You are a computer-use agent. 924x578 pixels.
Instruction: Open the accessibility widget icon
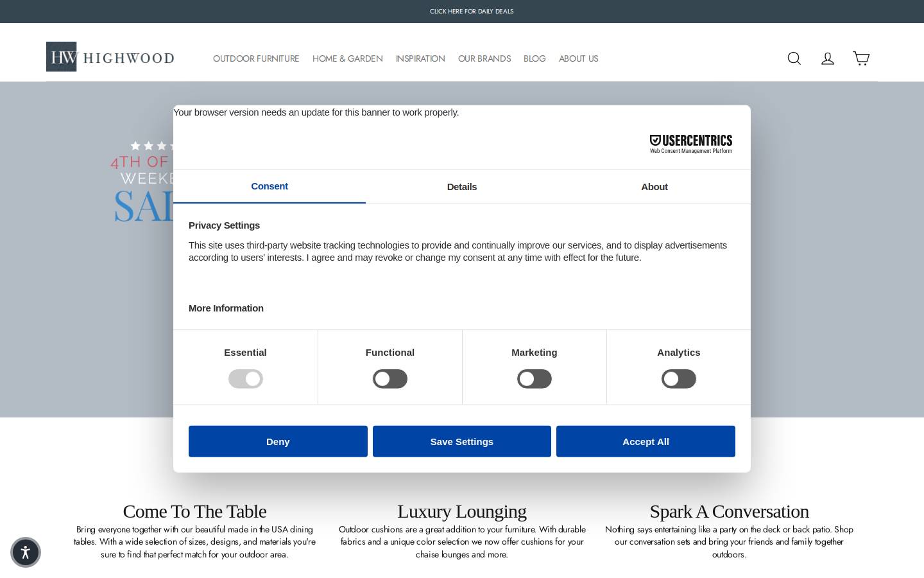point(26,552)
